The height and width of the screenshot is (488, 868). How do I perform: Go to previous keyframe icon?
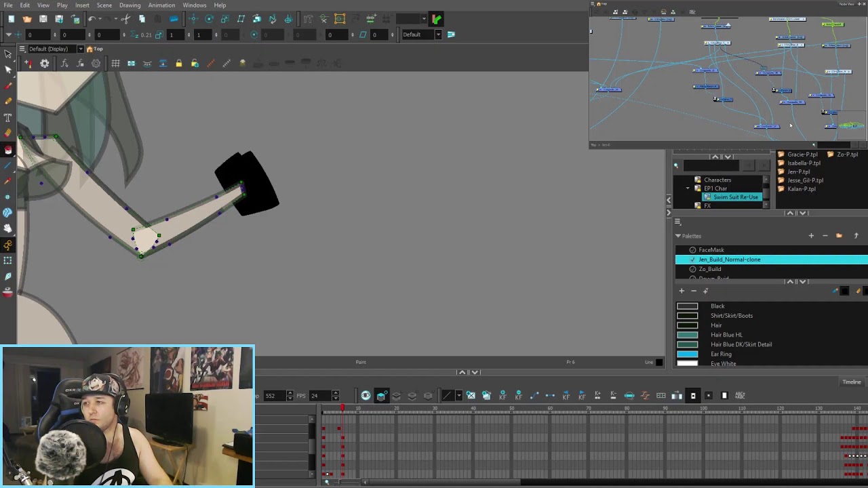click(x=566, y=396)
